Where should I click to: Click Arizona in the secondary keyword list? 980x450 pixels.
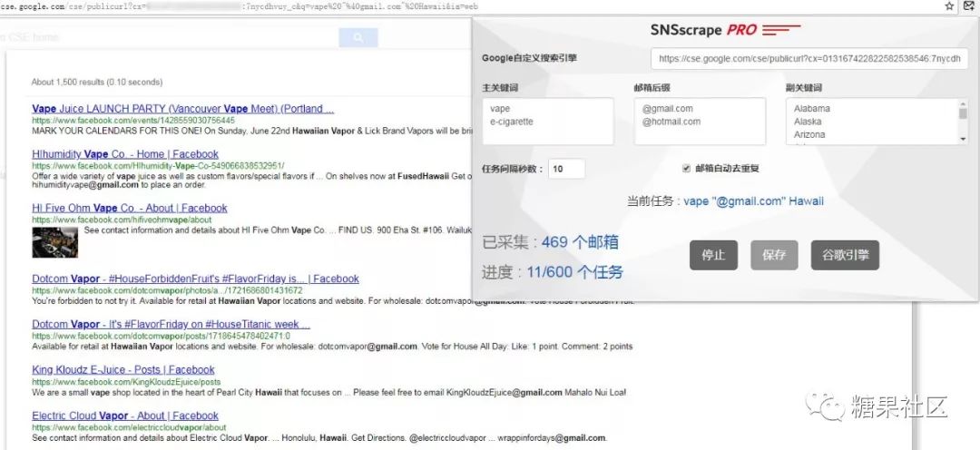809,134
